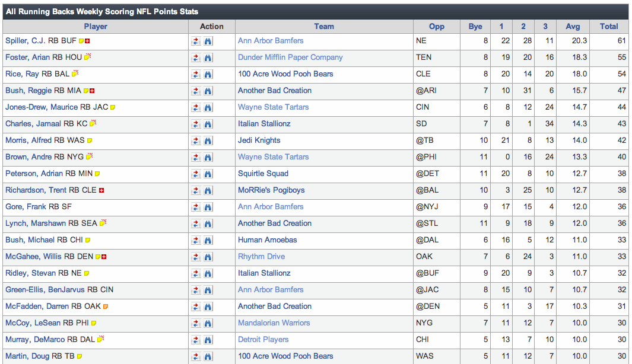The image size is (632, 364).
Task: Open the news note icon for Ray Rice
Action: coord(75,74)
